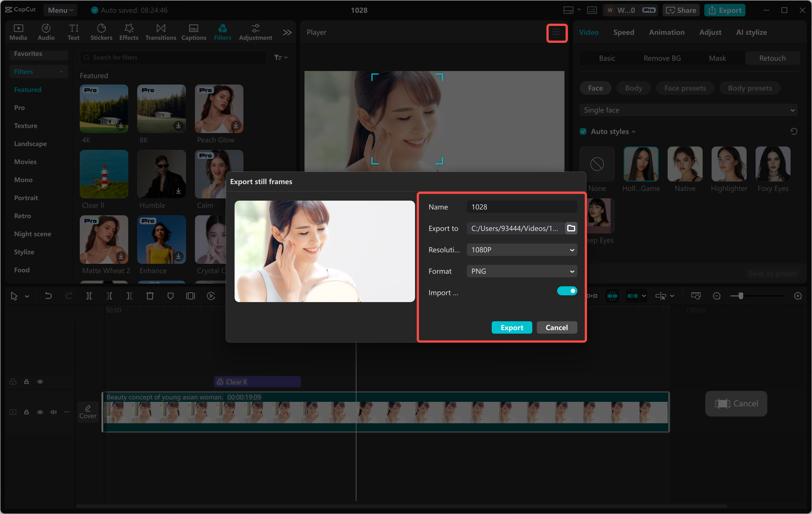Open the folder picker next to Export to

(571, 228)
